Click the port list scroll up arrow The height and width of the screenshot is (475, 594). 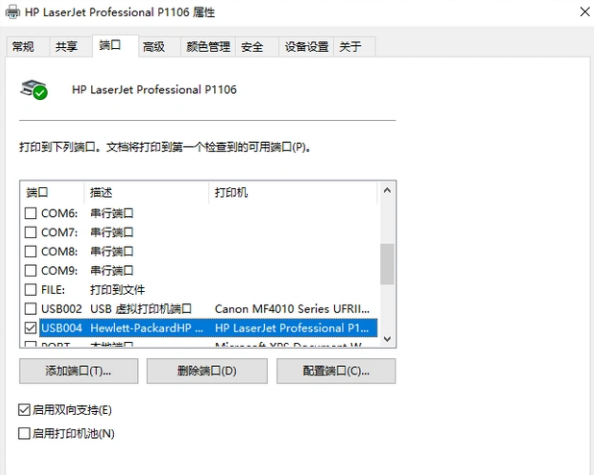tap(387, 191)
